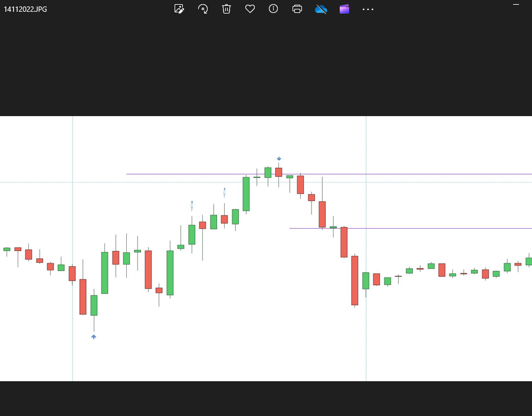Viewport: 532px width, 416px height.
Task: Rotate the photo
Action: point(203,9)
